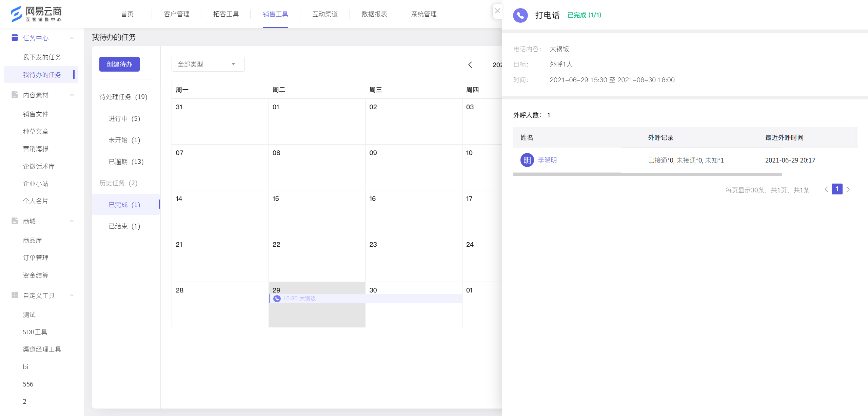Open 销售文件 in sidebar

click(x=36, y=114)
